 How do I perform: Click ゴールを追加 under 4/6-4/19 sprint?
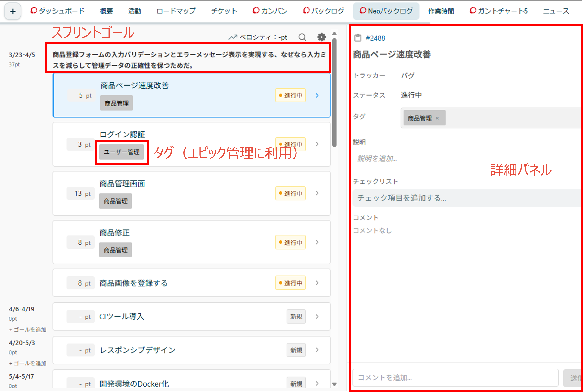[28, 329]
